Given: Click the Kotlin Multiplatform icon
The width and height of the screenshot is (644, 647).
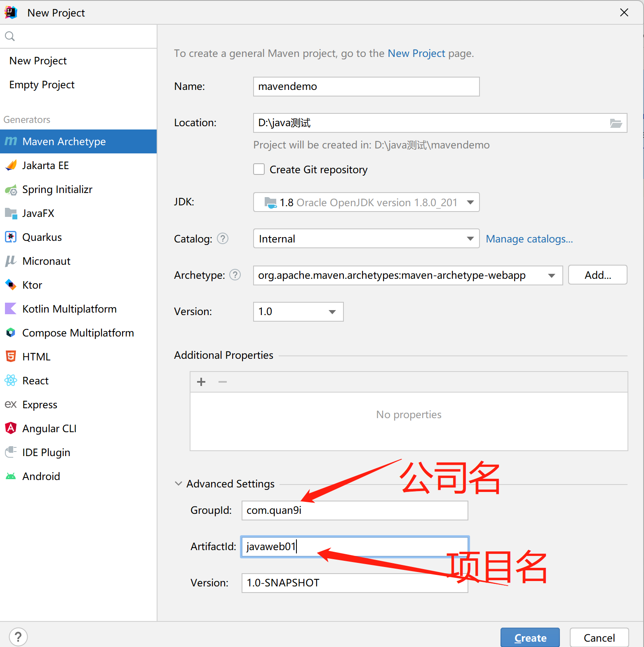Looking at the screenshot, I should 11,309.
